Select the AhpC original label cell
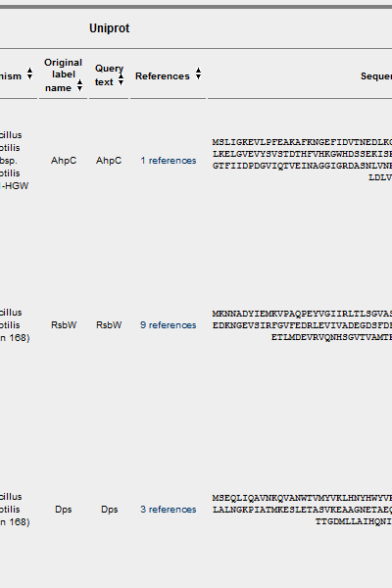Image resolution: width=392 pixels, height=588 pixels. pos(64,161)
